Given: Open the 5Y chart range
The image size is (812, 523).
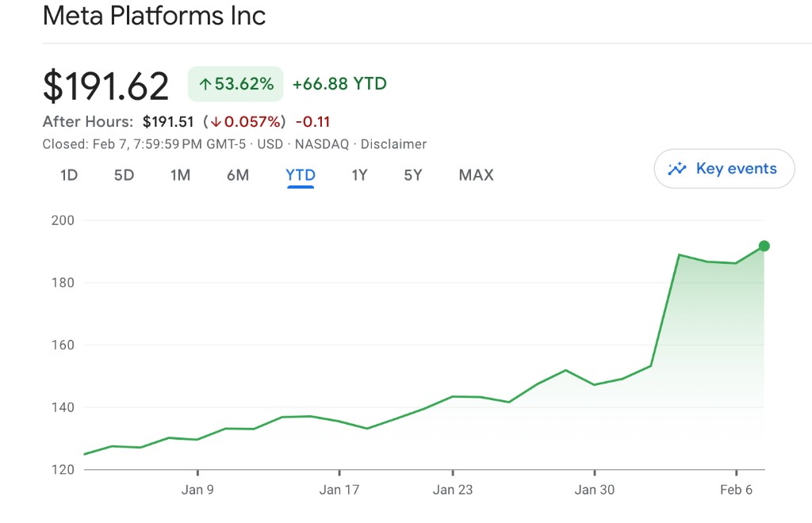Looking at the screenshot, I should [x=413, y=175].
